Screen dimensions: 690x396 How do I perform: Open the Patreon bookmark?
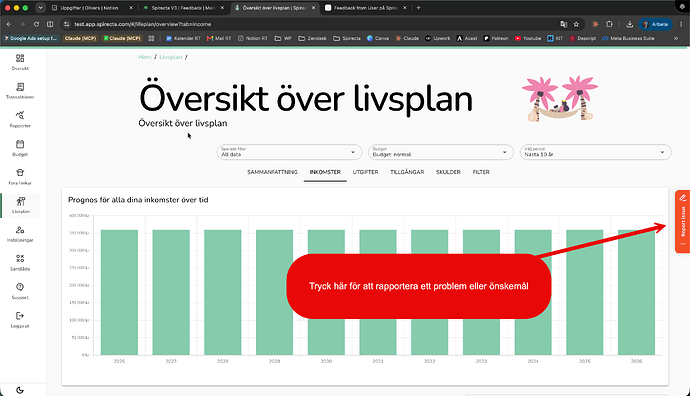tap(495, 38)
